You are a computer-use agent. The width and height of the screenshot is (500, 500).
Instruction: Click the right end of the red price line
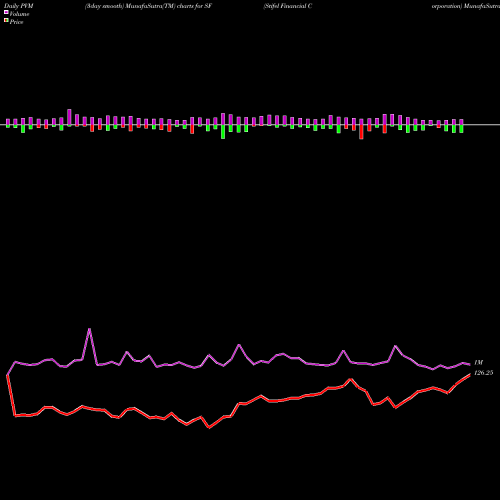[470, 375]
